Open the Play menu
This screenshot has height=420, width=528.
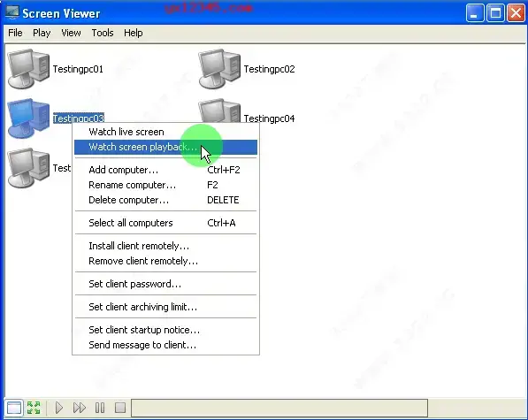pos(42,33)
